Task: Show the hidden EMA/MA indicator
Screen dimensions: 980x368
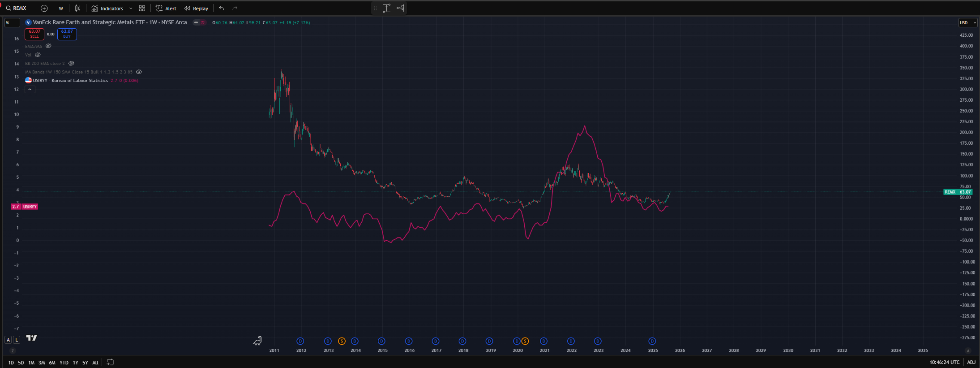Action: click(x=48, y=46)
